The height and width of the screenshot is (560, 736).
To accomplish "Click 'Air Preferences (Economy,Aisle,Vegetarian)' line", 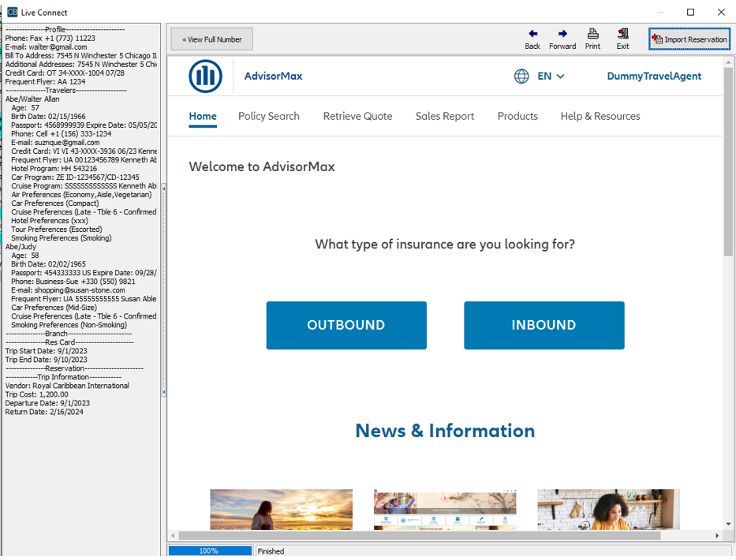I will tap(82, 195).
